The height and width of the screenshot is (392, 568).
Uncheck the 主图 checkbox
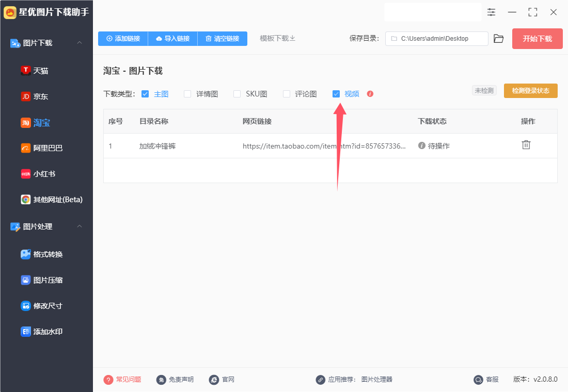pyautogui.click(x=145, y=94)
